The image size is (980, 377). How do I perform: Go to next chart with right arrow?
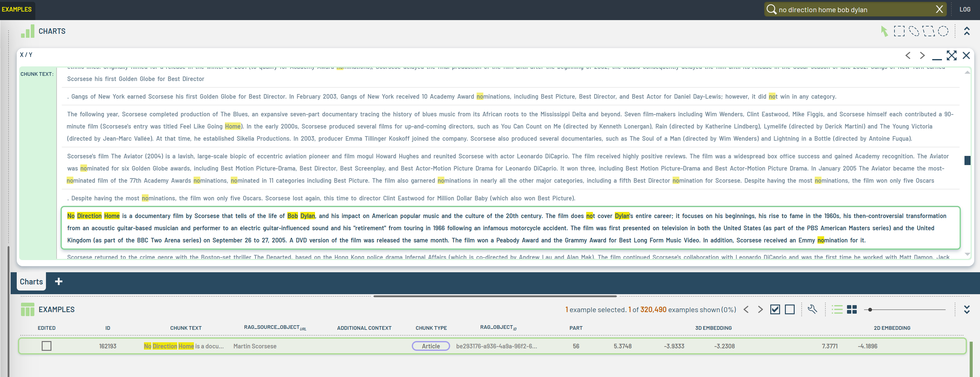(922, 56)
